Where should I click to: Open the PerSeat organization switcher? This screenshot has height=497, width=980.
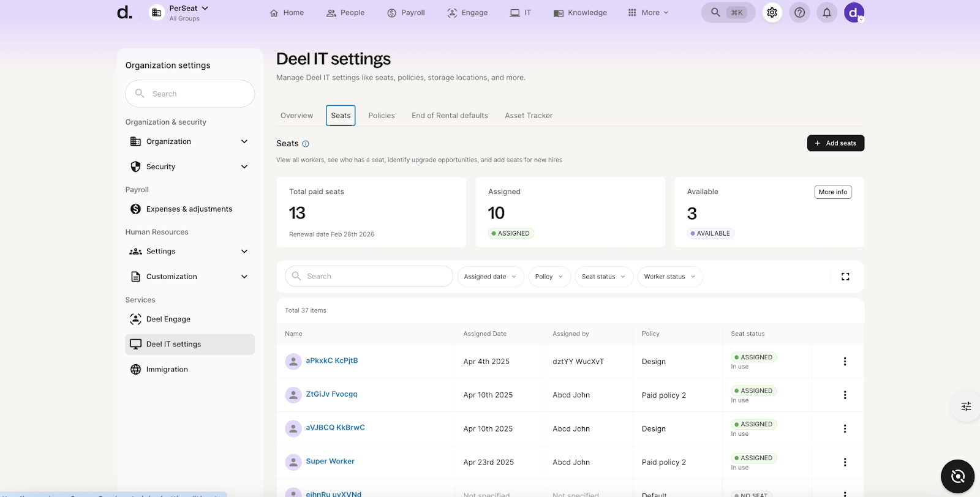[x=179, y=13]
